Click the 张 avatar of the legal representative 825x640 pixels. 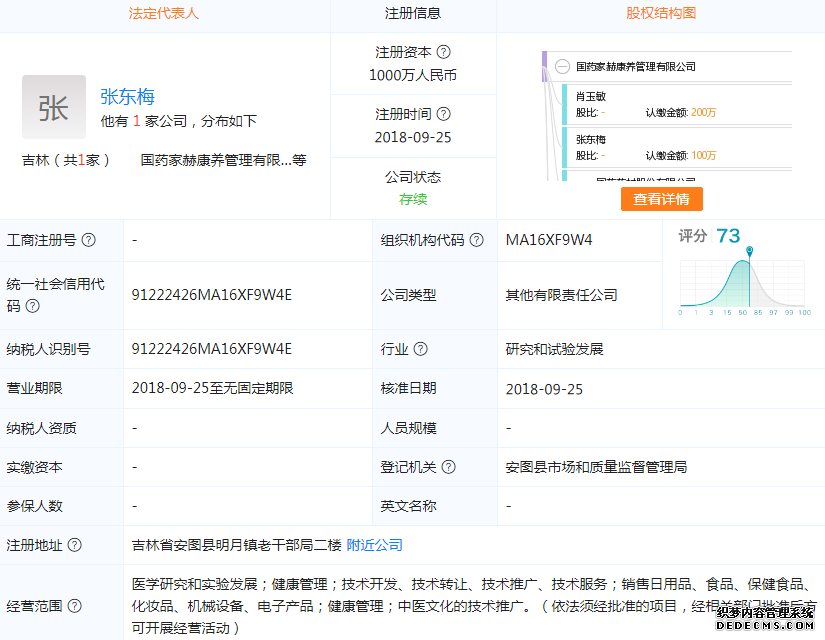pyautogui.click(x=54, y=107)
